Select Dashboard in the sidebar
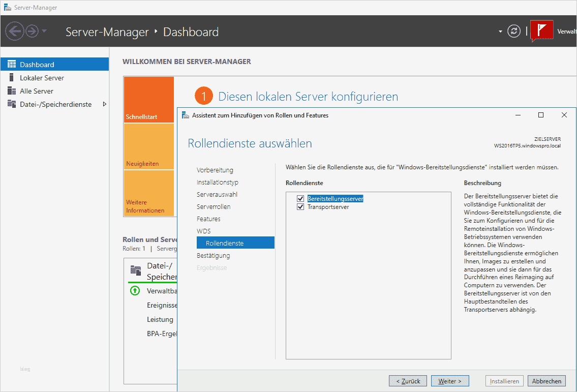577x392 pixels. coord(54,65)
